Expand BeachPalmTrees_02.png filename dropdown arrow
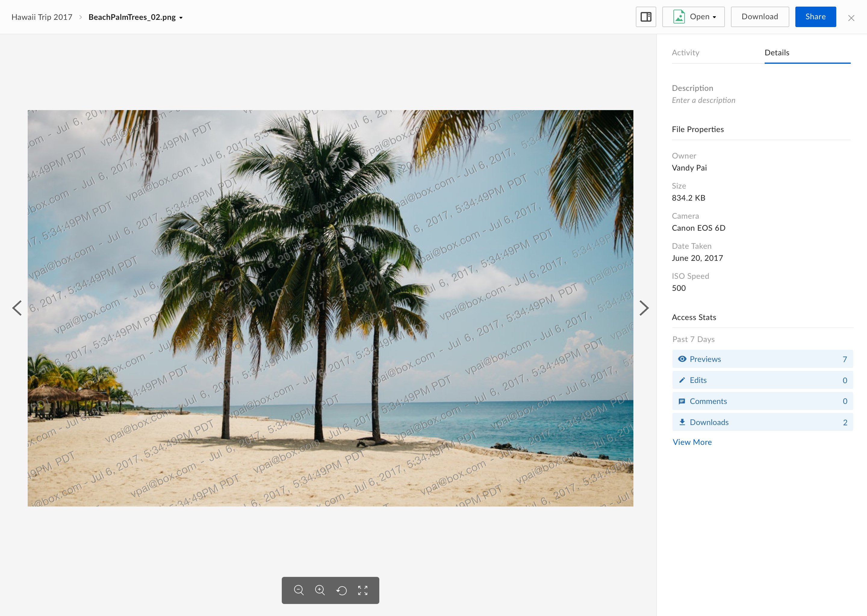The width and height of the screenshot is (867, 616). (181, 18)
